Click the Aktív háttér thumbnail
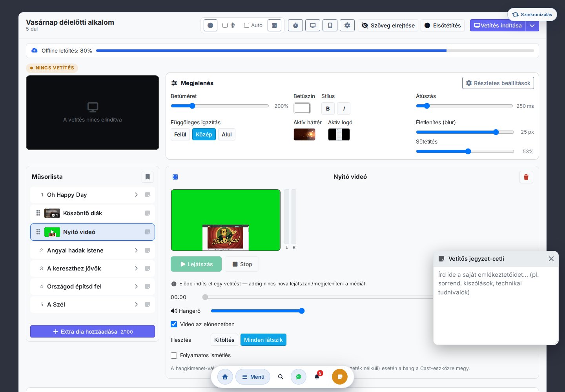 point(304,134)
